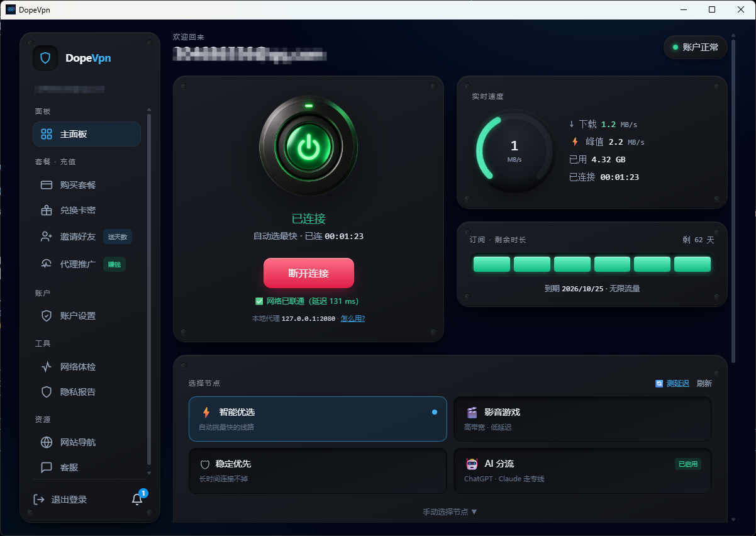
Task: Toggle the big green power button
Action: [308, 146]
